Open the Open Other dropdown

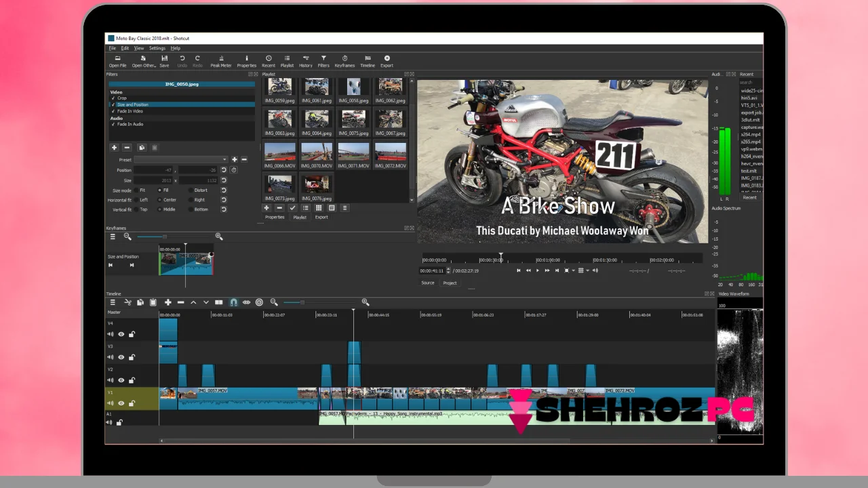(143, 61)
